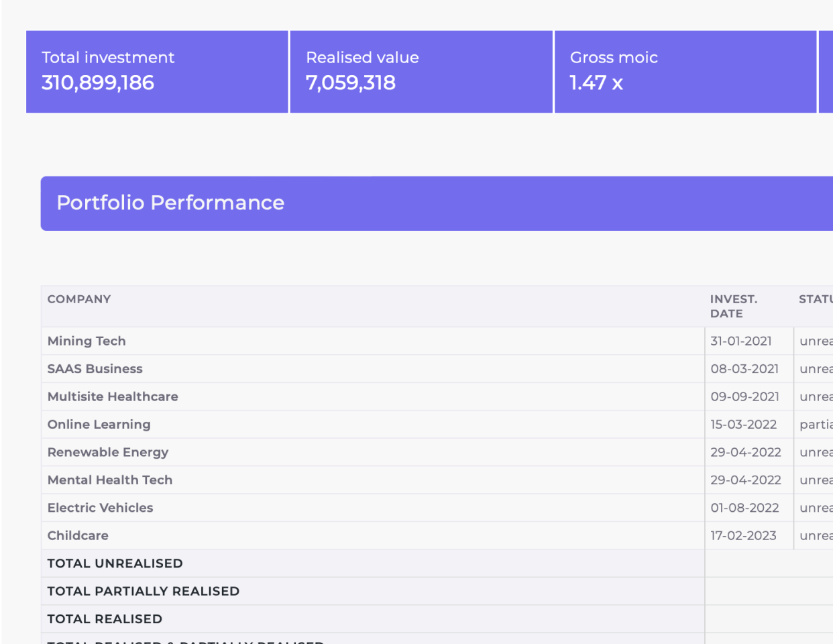The image size is (833, 644).
Task: Click the TOTAL REALISED summary row
Action: [105, 619]
